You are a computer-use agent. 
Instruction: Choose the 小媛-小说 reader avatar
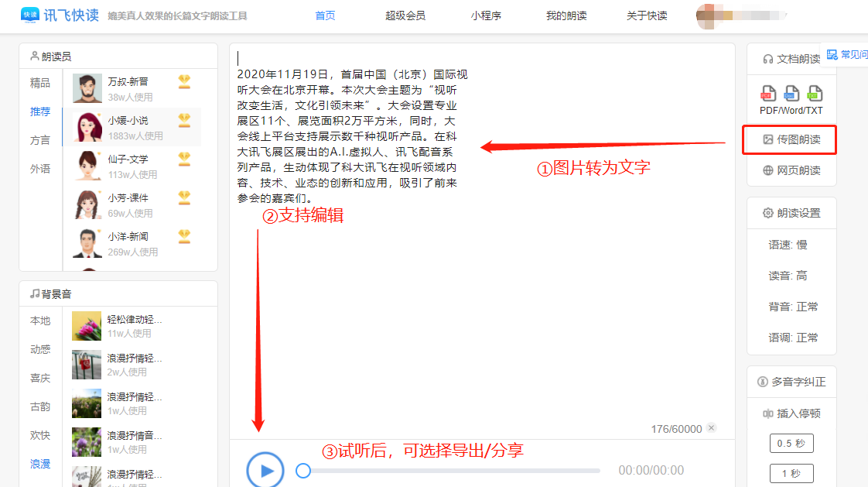[87, 127]
